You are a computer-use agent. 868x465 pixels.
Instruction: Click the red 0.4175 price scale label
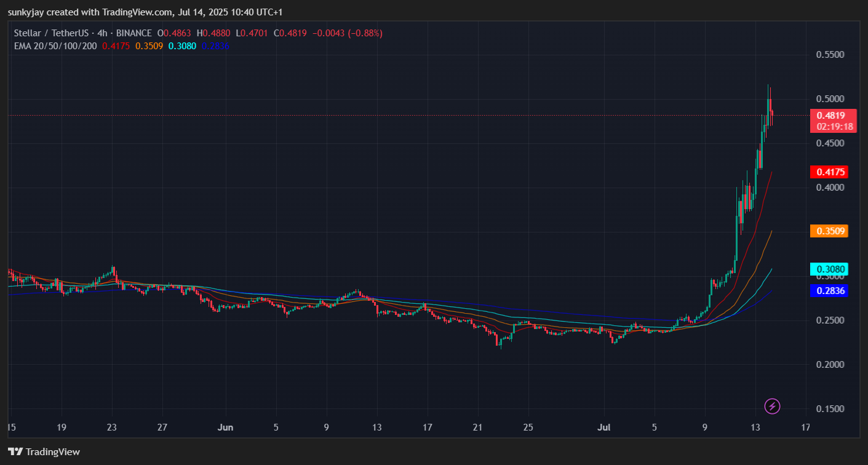click(x=829, y=172)
